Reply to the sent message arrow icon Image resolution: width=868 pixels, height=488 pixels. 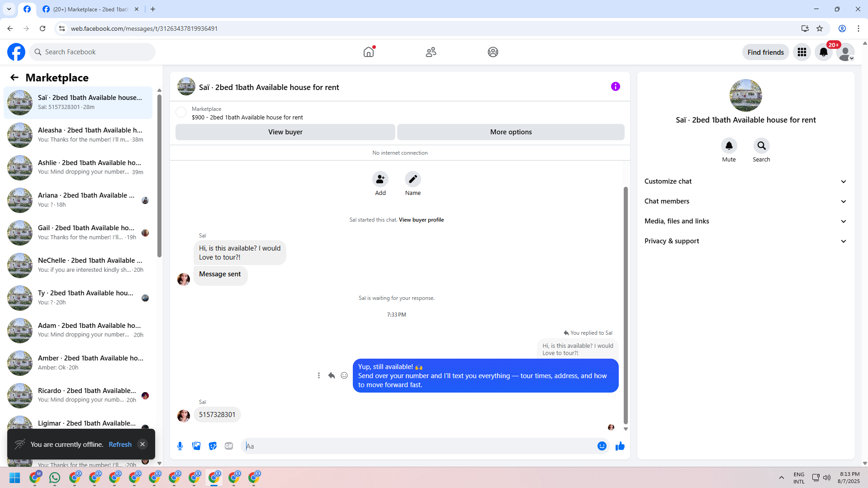coord(332,375)
